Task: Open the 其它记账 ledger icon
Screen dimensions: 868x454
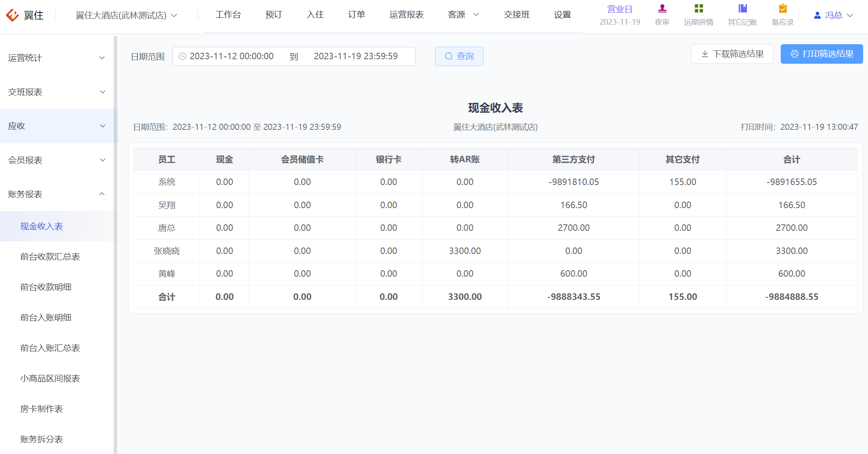Action: [x=743, y=9]
